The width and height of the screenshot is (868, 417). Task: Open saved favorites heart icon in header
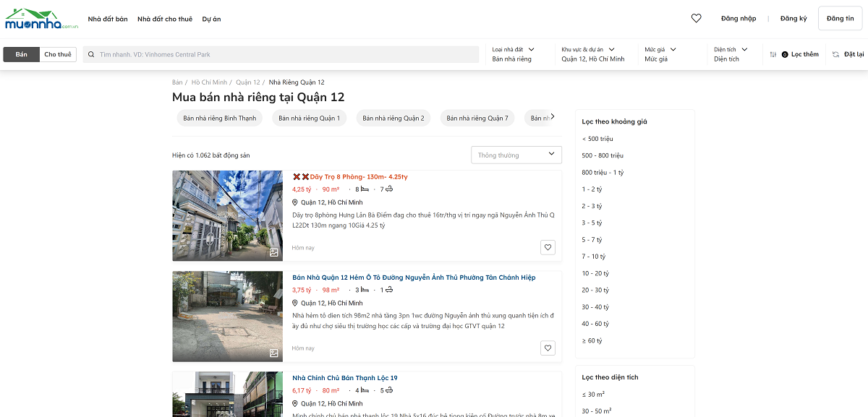pos(696,19)
